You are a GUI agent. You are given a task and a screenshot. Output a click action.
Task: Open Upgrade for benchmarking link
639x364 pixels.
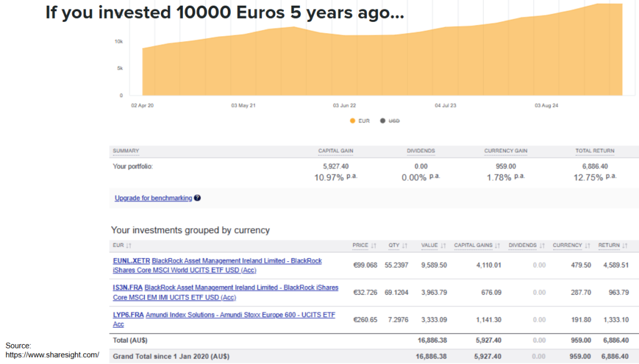(x=154, y=198)
